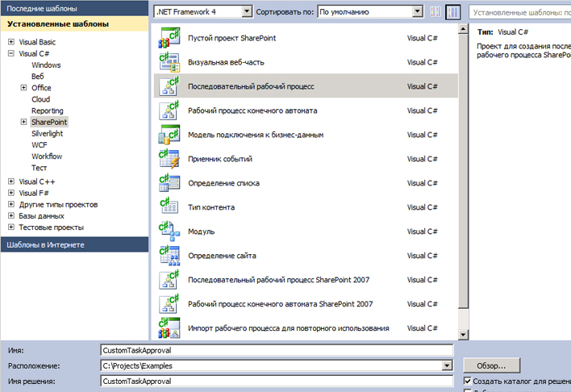
Task: Click the template list scrollbar thumb
Action: coord(463,171)
